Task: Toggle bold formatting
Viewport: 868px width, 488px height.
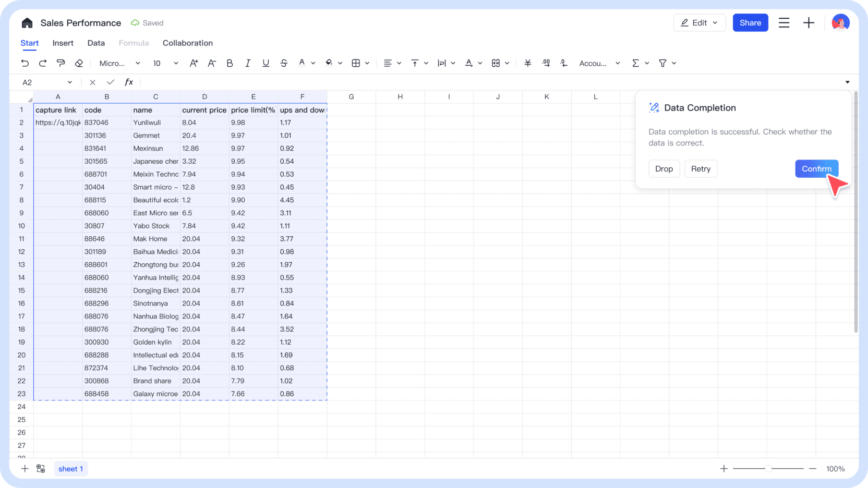Action: (x=230, y=63)
